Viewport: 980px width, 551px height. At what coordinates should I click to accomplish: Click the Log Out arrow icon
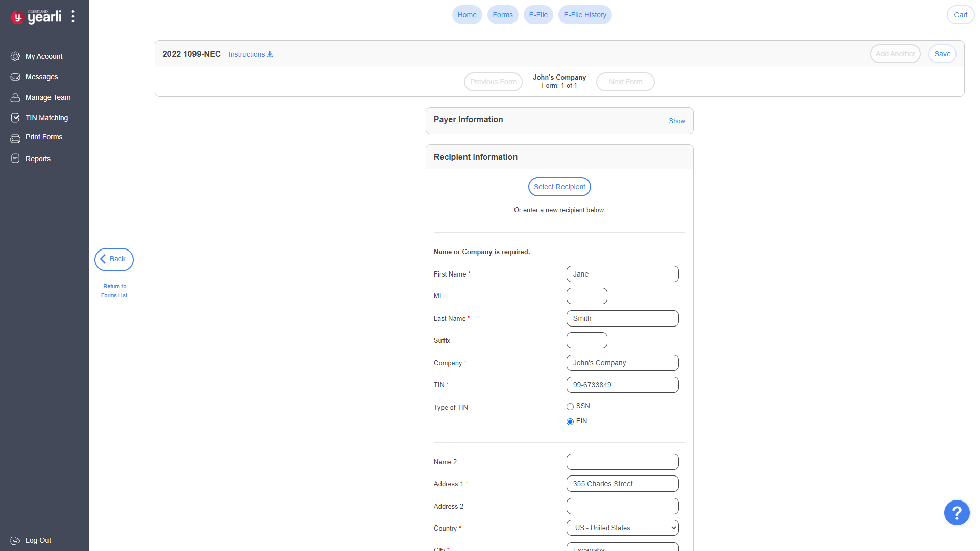pyautogui.click(x=15, y=541)
